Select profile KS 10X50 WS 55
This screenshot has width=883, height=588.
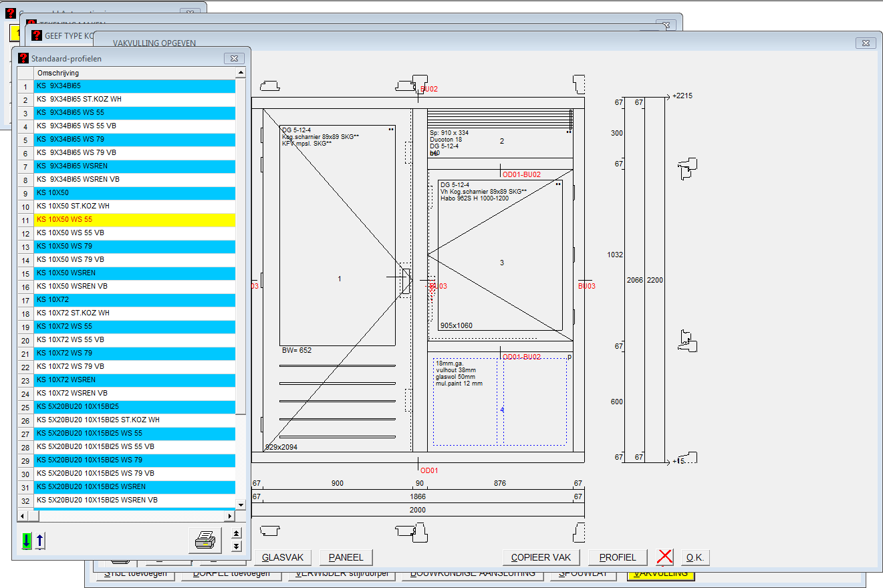click(134, 220)
